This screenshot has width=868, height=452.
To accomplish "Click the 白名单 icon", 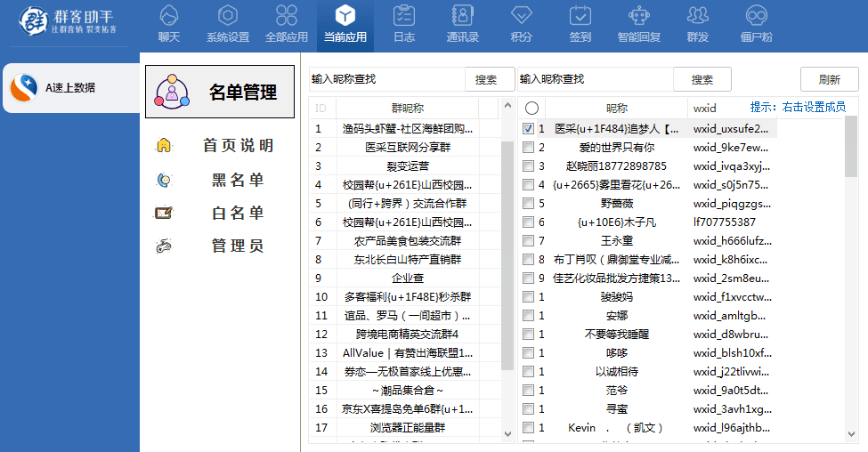I will pyautogui.click(x=164, y=213).
